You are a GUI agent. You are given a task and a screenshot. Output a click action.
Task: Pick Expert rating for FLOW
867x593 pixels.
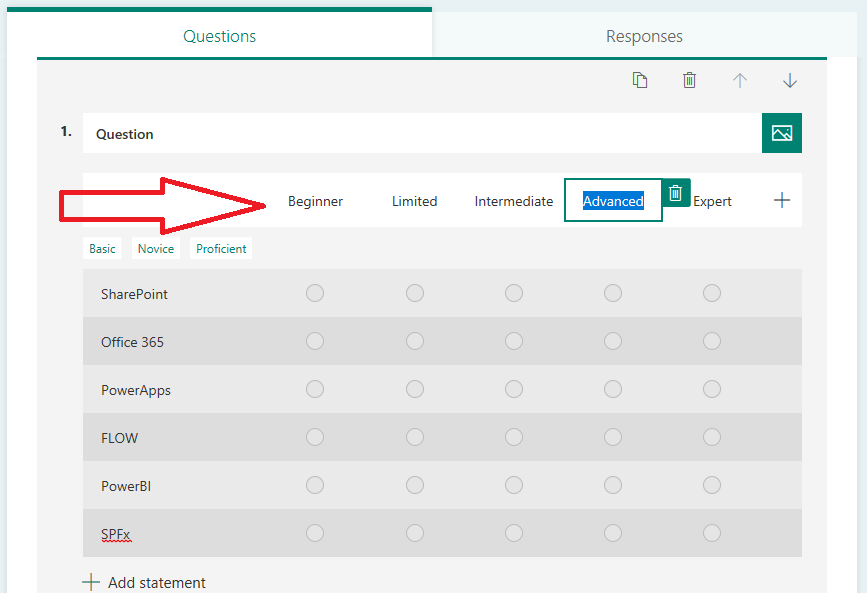[711, 437]
